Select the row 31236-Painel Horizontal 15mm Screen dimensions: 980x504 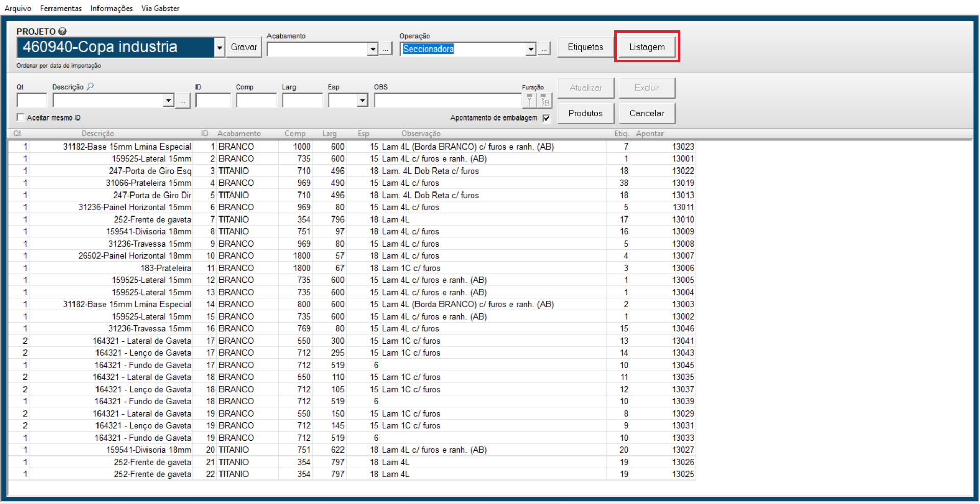point(352,207)
